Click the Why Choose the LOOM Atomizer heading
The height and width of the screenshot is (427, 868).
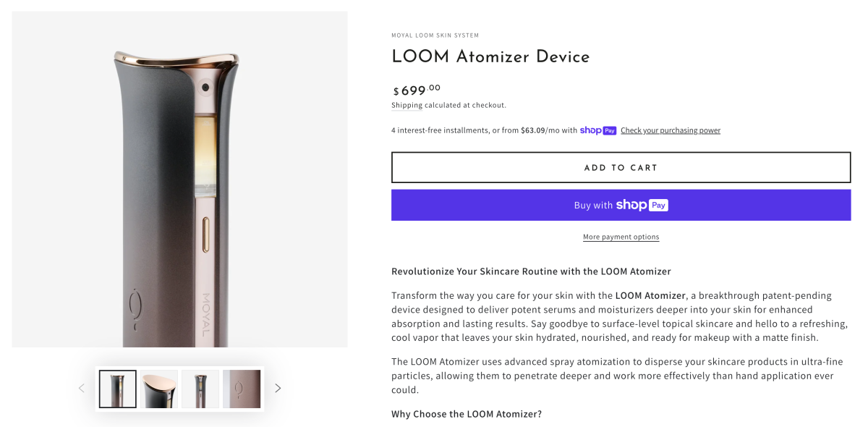coord(466,414)
